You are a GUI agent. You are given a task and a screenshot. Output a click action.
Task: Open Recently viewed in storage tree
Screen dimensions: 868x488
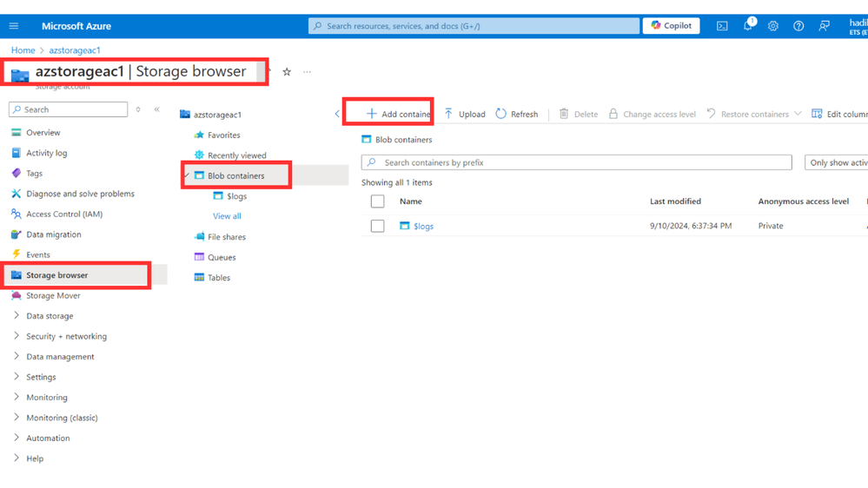click(236, 155)
